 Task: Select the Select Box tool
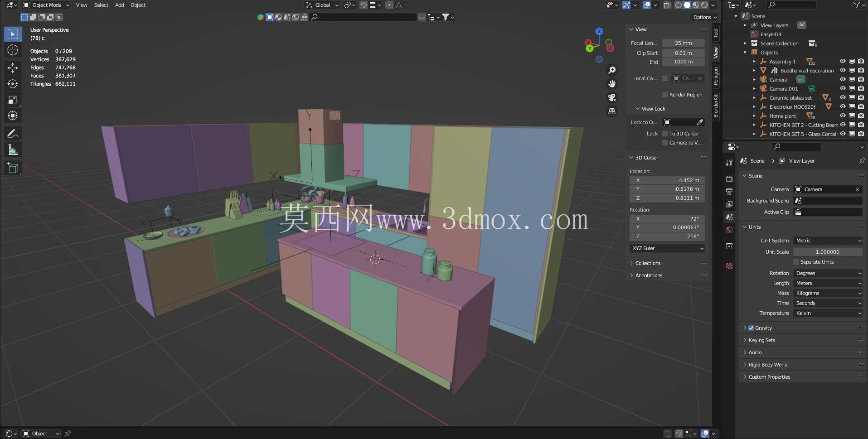(x=13, y=34)
